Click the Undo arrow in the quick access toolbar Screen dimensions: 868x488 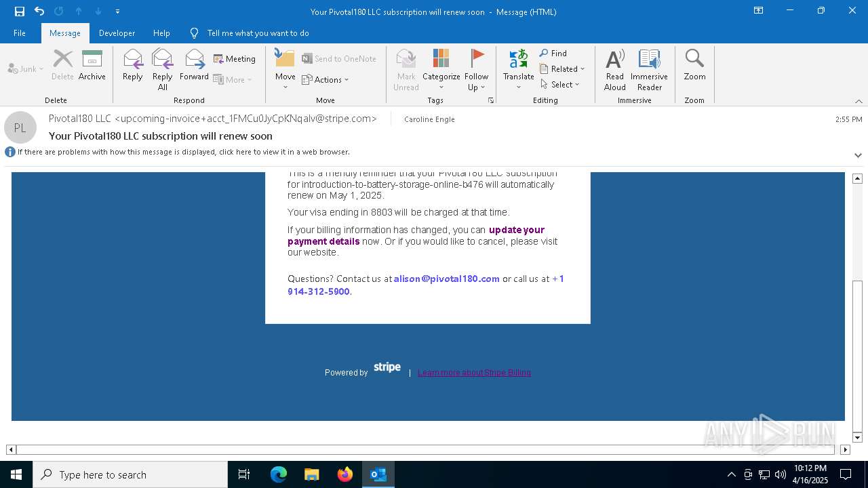(x=39, y=11)
